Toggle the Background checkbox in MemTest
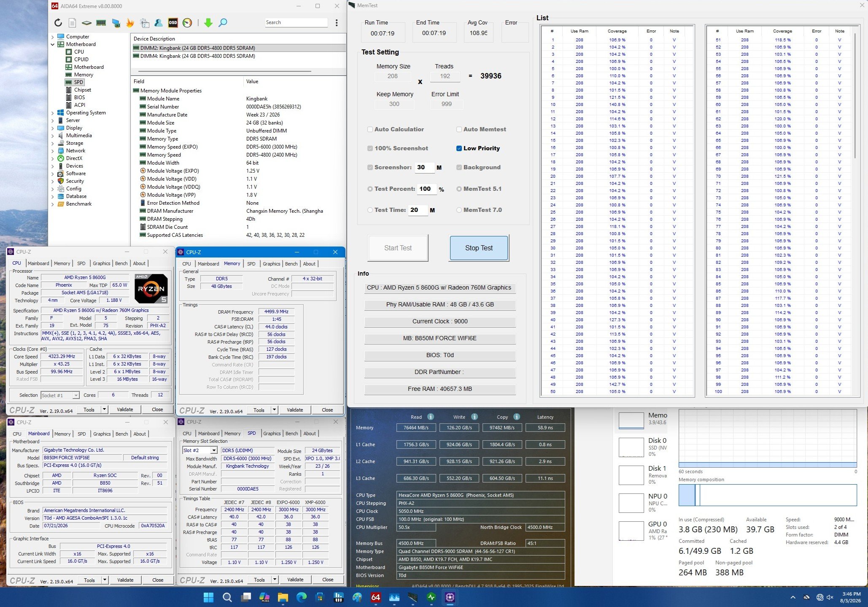868x607 pixels. (x=459, y=168)
